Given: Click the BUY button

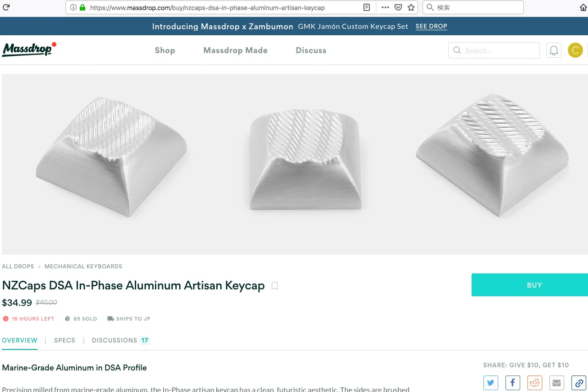Looking at the screenshot, I should 530,285.
